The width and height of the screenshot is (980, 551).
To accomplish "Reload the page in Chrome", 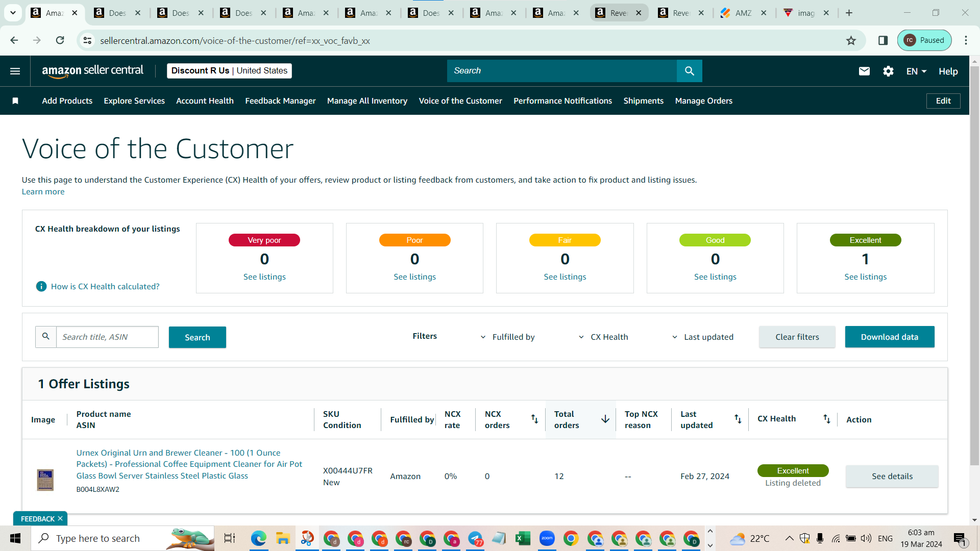I will 60,40.
